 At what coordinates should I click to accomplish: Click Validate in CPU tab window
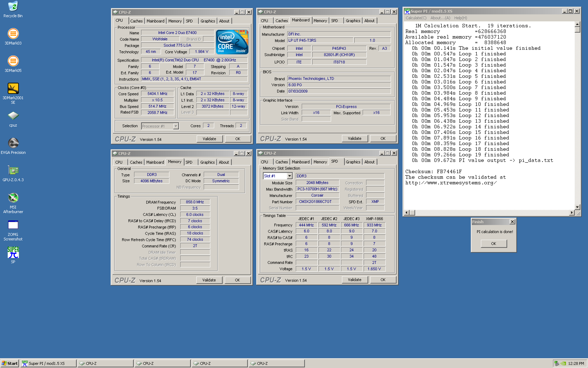click(x=209, y=139)
